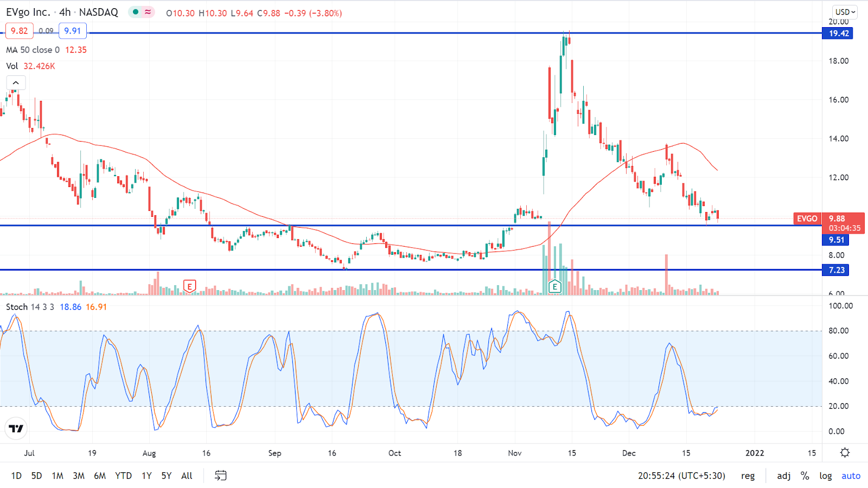Select the 6M time range
This screenshot has width=868, height=488.
tap(100, 476)
